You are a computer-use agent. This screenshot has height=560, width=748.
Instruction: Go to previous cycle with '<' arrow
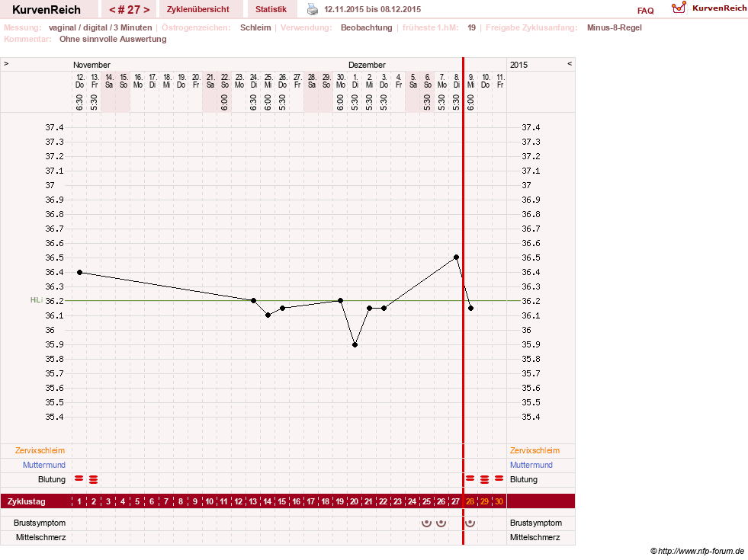(112, 10)
